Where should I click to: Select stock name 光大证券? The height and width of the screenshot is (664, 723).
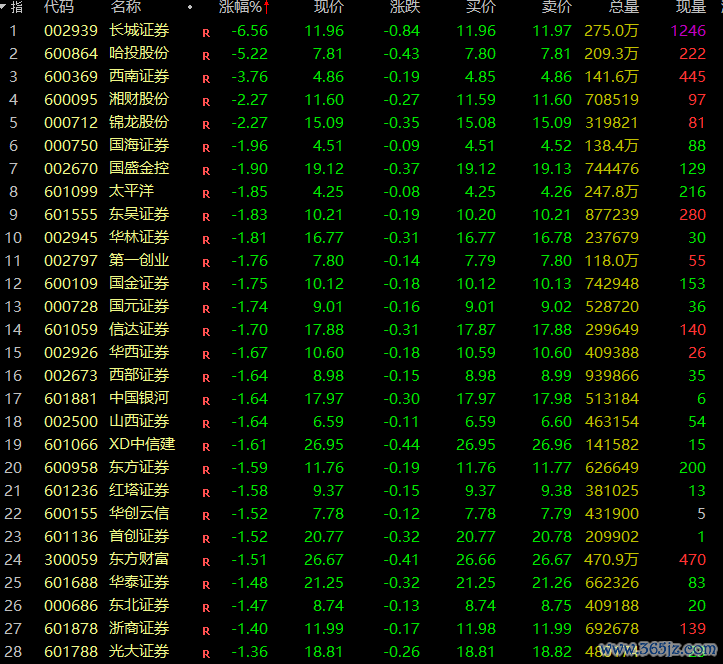[139, 652]
